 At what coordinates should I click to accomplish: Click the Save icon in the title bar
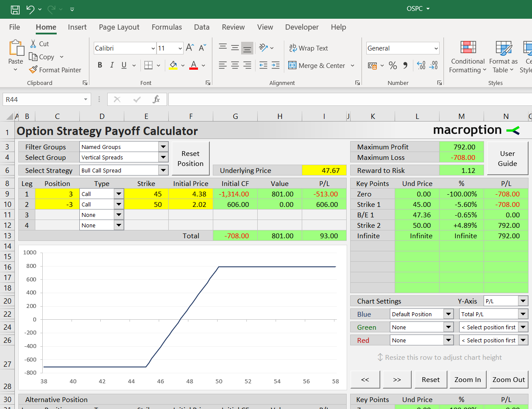[15, 9]
